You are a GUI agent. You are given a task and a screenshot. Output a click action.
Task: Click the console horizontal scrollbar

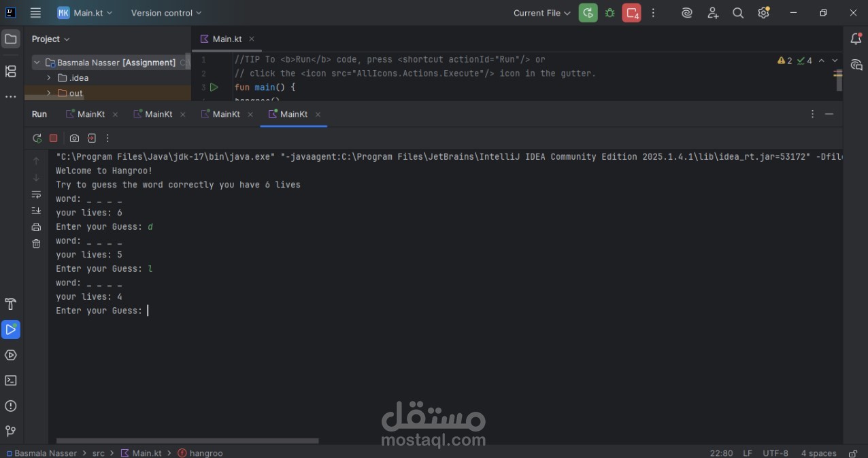coord(187,441)
